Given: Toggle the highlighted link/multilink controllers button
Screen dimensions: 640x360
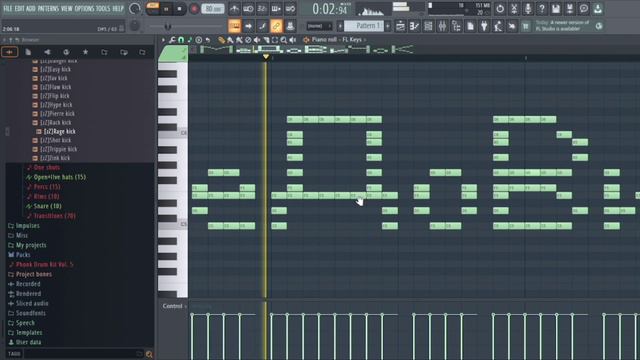Looking at the screenshot, I should tap(276, 26).
